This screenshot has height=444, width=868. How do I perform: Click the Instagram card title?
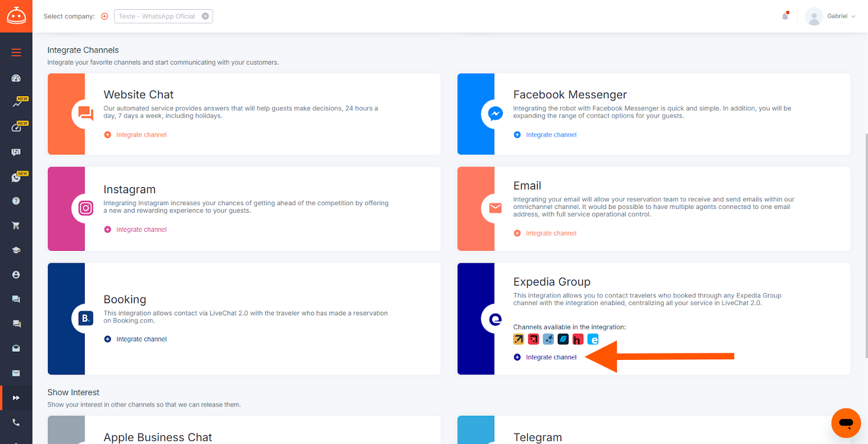coord(130,189)
